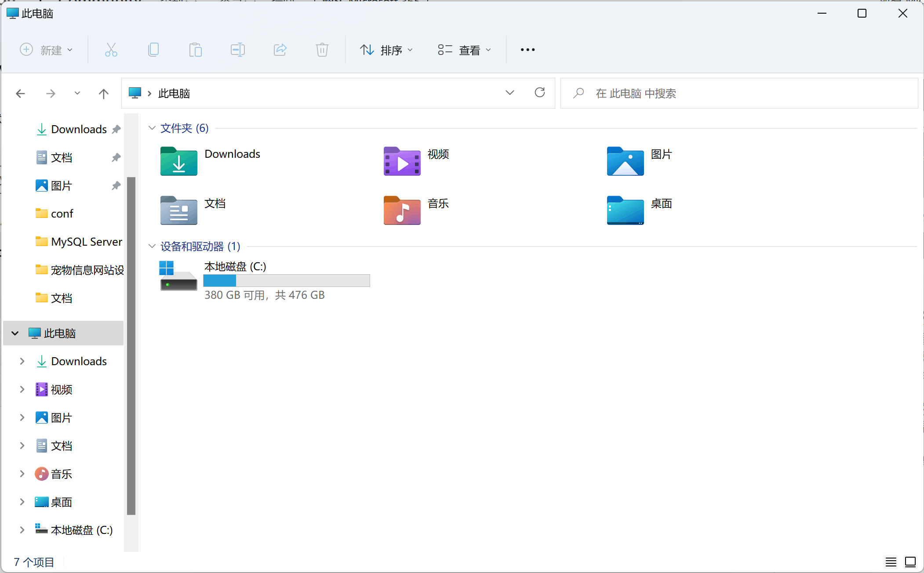Click the Rename icon in toolbar
Image resolution: width=924 pixels, height=573 pixels.
pyautogui.click(x=237, y=50)
